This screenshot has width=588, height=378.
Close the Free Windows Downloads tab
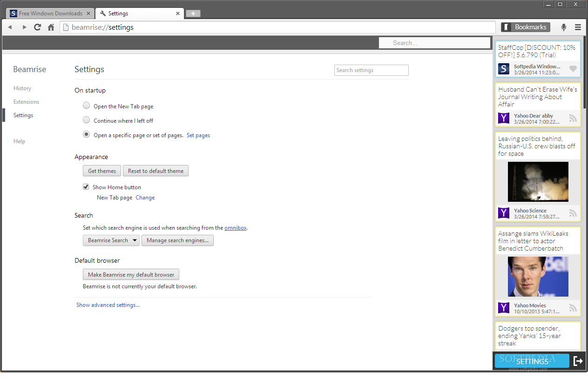[x=88, y=13]
